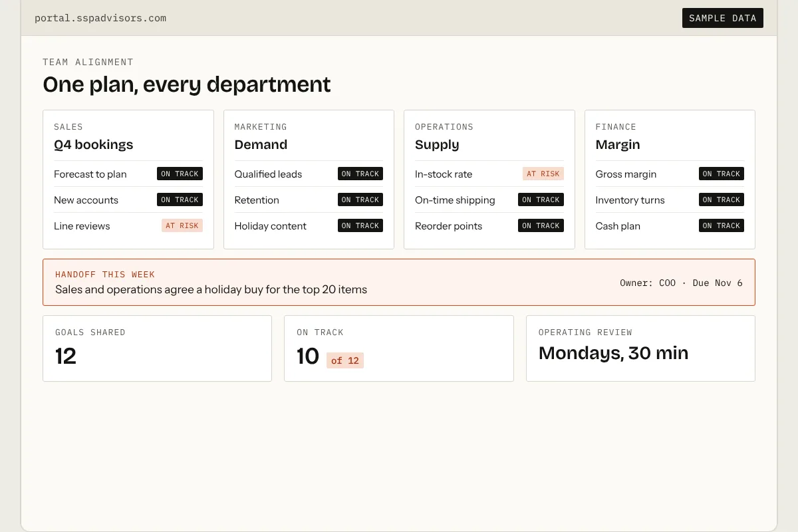Click ON TRACK badge for Inventory turns
Image resolution: width=798 pixels, height=532 pixels.
[722, 199]
